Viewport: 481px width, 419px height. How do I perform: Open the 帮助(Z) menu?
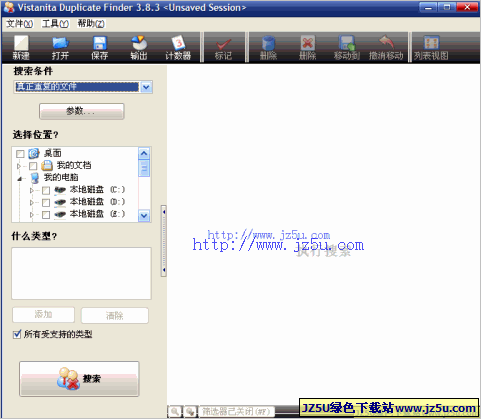click(x=91, y=24)
